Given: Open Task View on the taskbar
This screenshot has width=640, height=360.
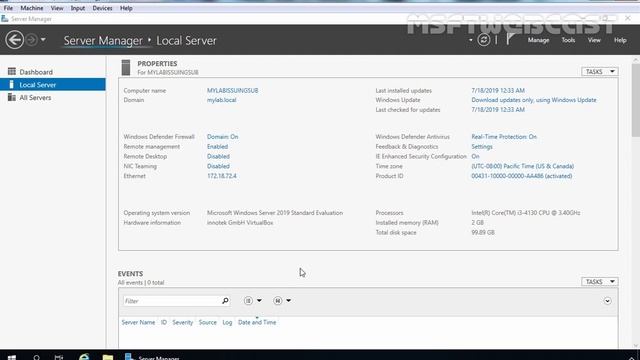Looking at the screenshot, I should 59,357.
